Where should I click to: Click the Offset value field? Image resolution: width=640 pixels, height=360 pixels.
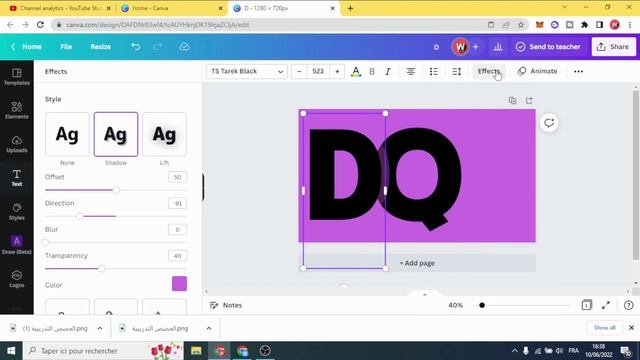pyautogui.click(x=177, y=177)
